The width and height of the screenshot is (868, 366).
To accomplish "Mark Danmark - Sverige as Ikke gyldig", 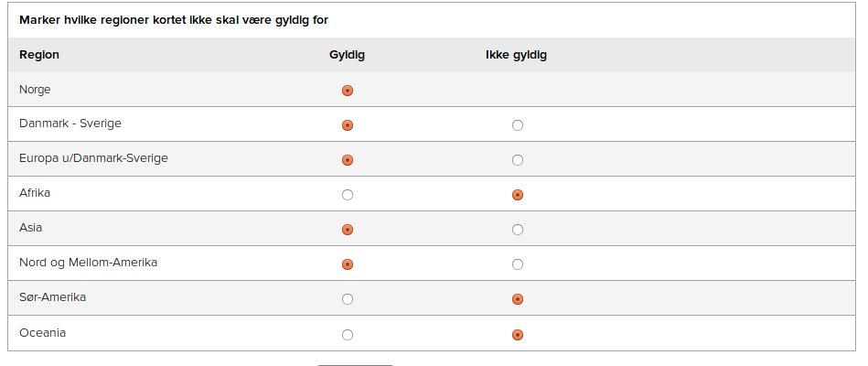I will point(517,125).
